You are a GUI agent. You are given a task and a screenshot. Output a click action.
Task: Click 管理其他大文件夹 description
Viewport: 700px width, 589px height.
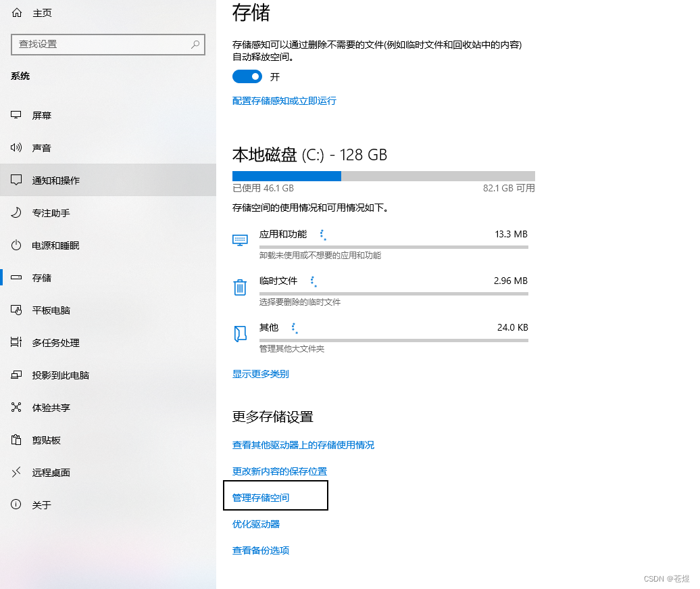(x=291, y=348)
